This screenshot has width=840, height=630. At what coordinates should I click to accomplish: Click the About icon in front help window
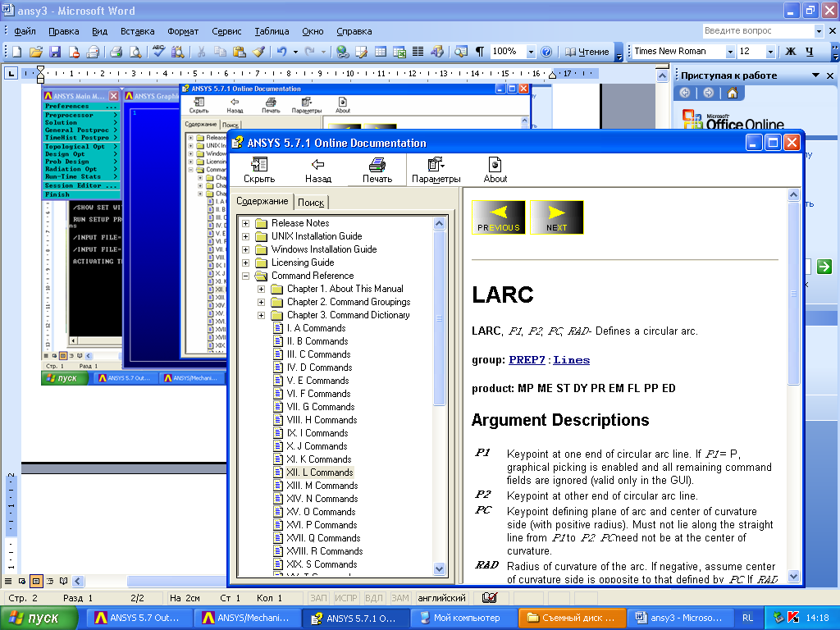[x=495, y=170]
